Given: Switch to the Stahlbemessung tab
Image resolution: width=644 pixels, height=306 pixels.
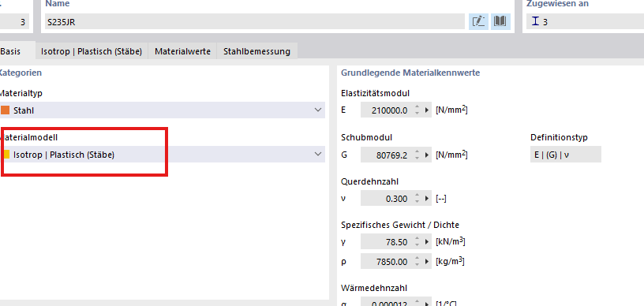Looking at the screenshot, I should 256,52.
